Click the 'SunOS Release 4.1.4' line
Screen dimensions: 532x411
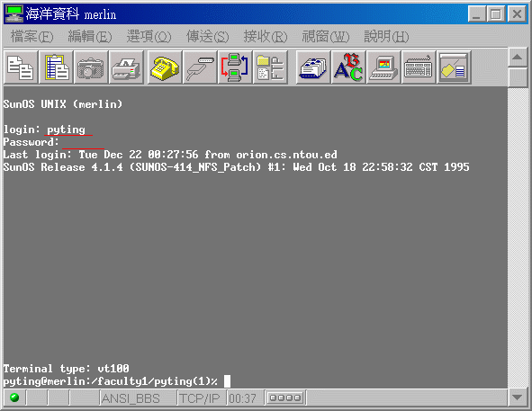237,167
